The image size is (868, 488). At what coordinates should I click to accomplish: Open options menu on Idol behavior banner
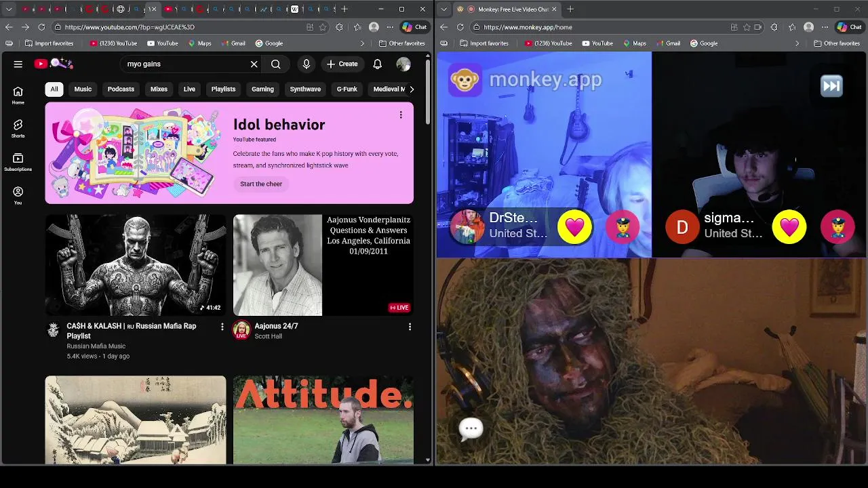point(401,115)
